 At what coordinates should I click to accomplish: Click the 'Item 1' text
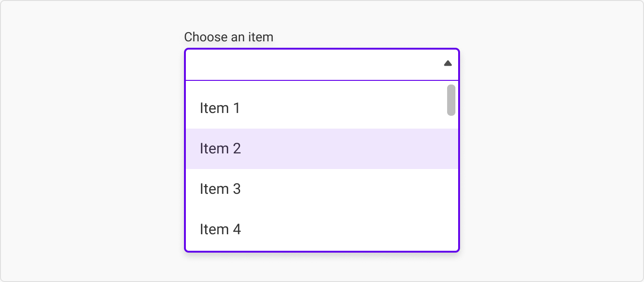[x=220, y=108]
